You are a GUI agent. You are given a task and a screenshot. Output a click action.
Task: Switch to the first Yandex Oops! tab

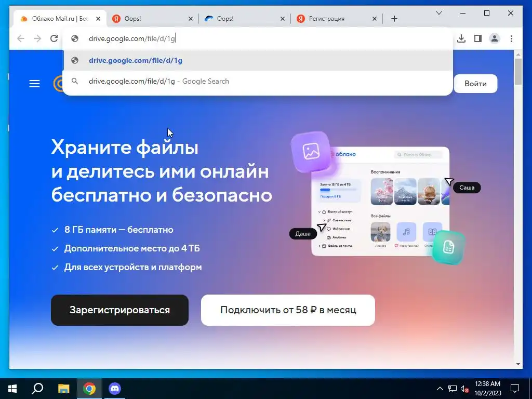(x=152, y=19)
